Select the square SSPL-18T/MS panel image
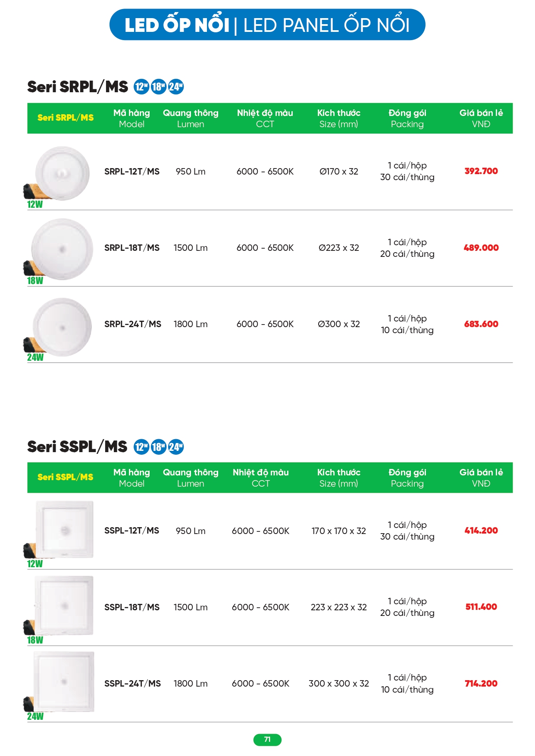The height and width of the screenshot is (756, 535). [64, 606]
